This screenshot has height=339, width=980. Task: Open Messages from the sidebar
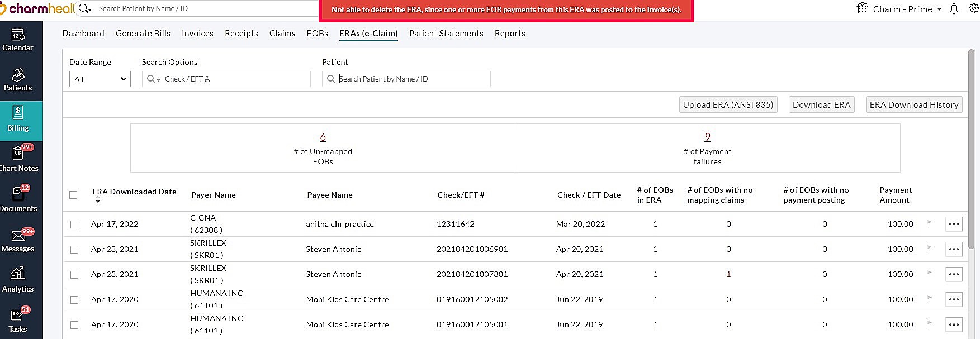click(18, 240)
